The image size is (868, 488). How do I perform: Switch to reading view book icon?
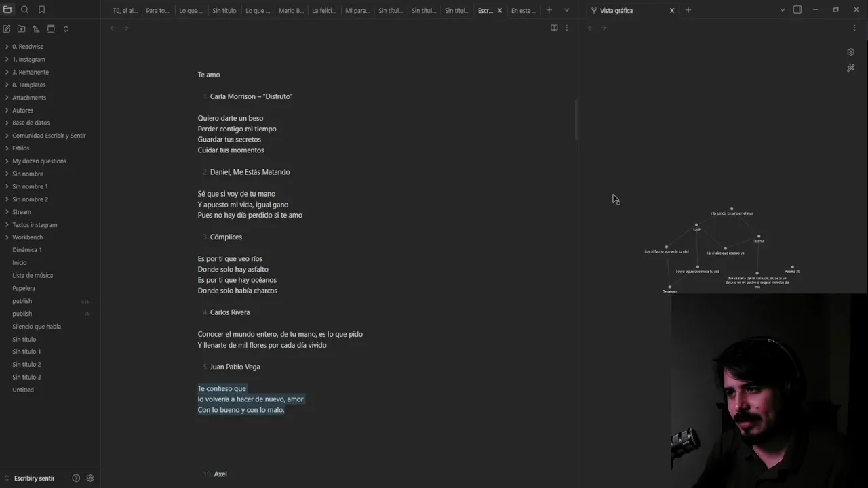pyautogui.click(x=554, y=28)
